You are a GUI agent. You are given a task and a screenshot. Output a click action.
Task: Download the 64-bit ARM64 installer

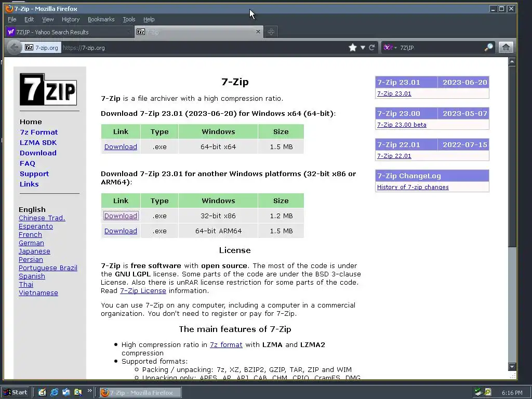(x=121, y=231)
